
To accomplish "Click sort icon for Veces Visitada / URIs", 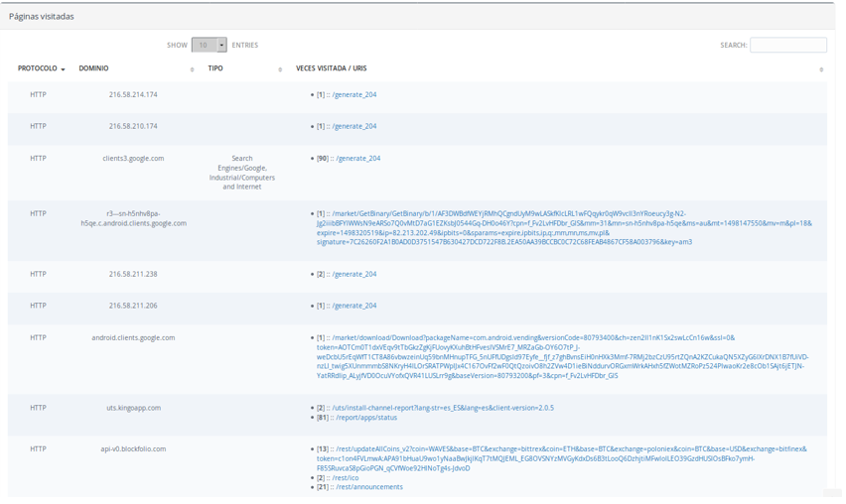I will click(x=821, y=69).
